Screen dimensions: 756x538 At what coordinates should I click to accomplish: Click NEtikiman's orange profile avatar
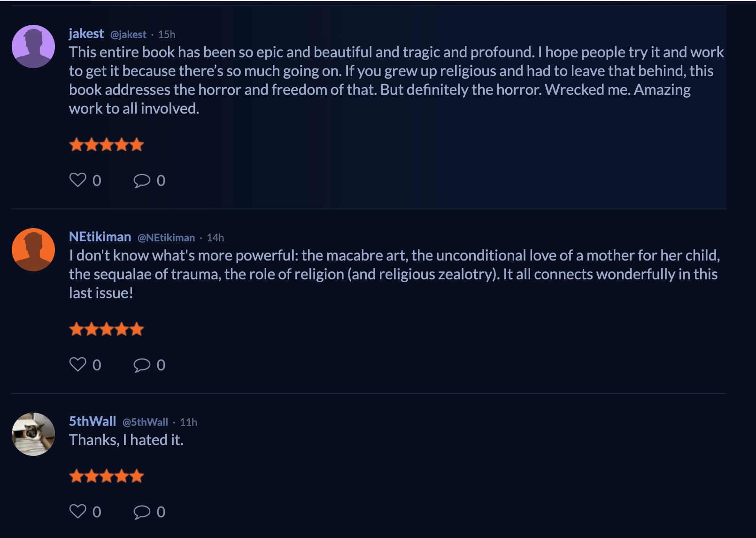tap(33, 250)
